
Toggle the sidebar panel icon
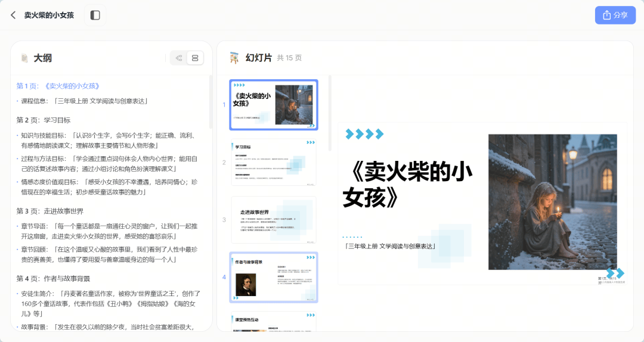(x=95, y=15)
